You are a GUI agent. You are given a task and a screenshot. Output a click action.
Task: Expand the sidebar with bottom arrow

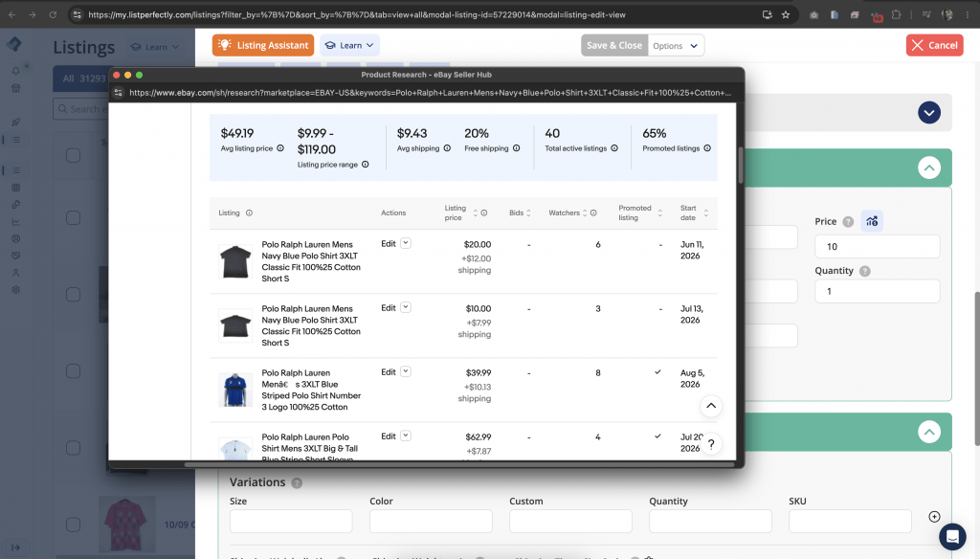[15, 548]
